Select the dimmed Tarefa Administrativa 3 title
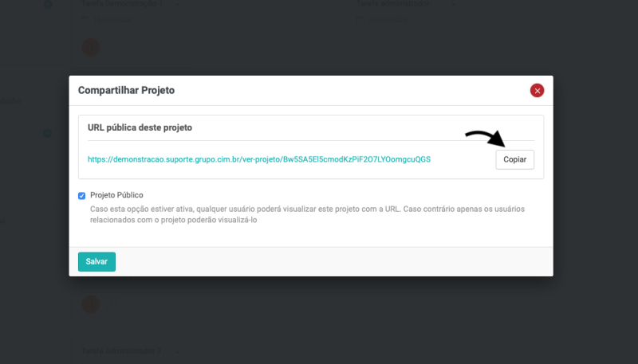638x364 pixels. pos(122,350)
